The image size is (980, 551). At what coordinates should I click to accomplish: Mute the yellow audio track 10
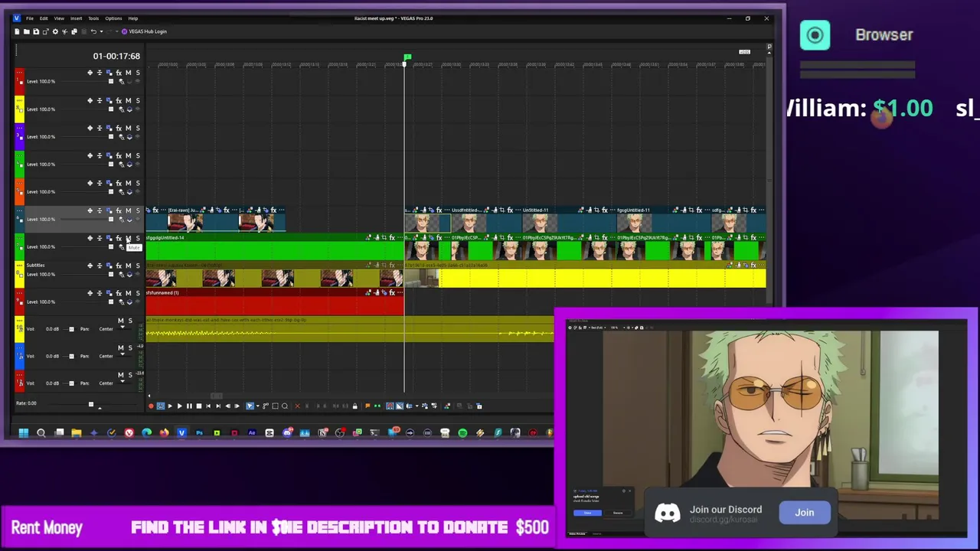pyautogui.click(x=120, y=321)
